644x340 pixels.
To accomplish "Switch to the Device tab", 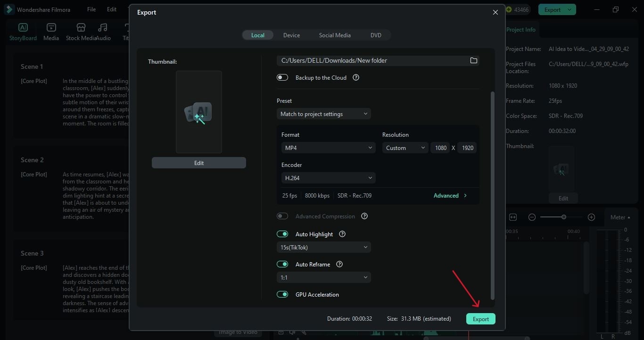I will (x=291, y=35).
